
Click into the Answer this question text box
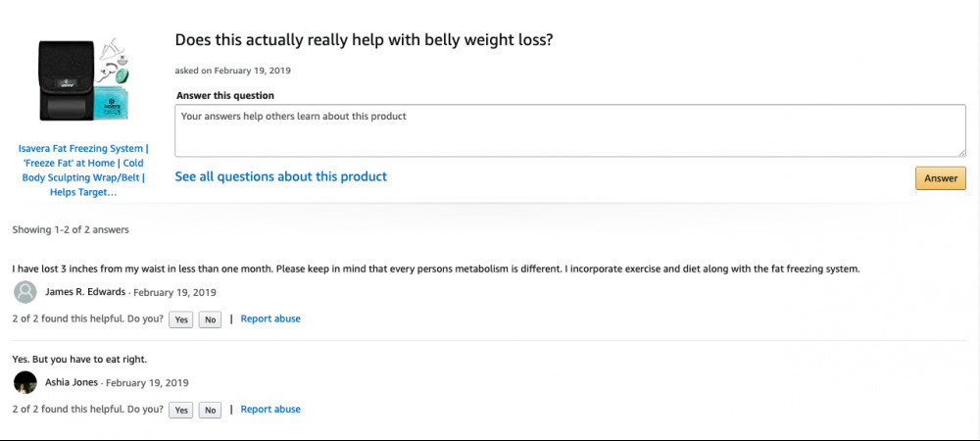pyautogui.click(x=570, y=130)
